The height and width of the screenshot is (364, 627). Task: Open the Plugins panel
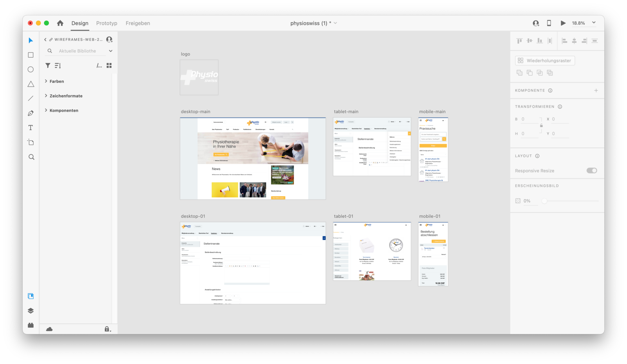click(x=30, y=325)
